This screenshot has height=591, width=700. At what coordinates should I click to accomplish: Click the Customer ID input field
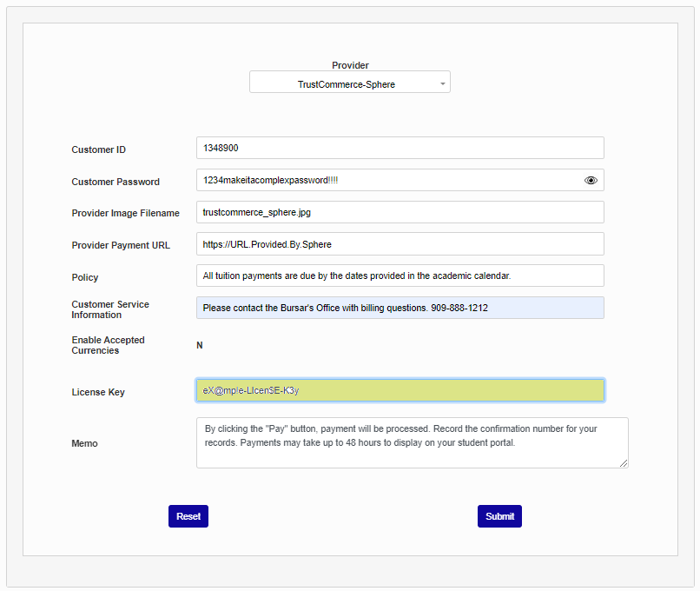400,149
